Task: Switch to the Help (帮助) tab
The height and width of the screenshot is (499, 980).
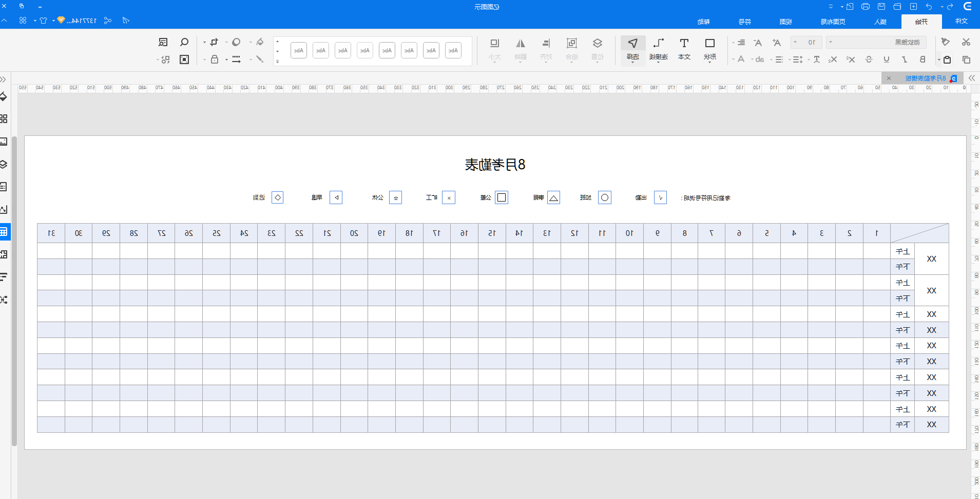Action: pyautogui.click(x=703, y=22)
